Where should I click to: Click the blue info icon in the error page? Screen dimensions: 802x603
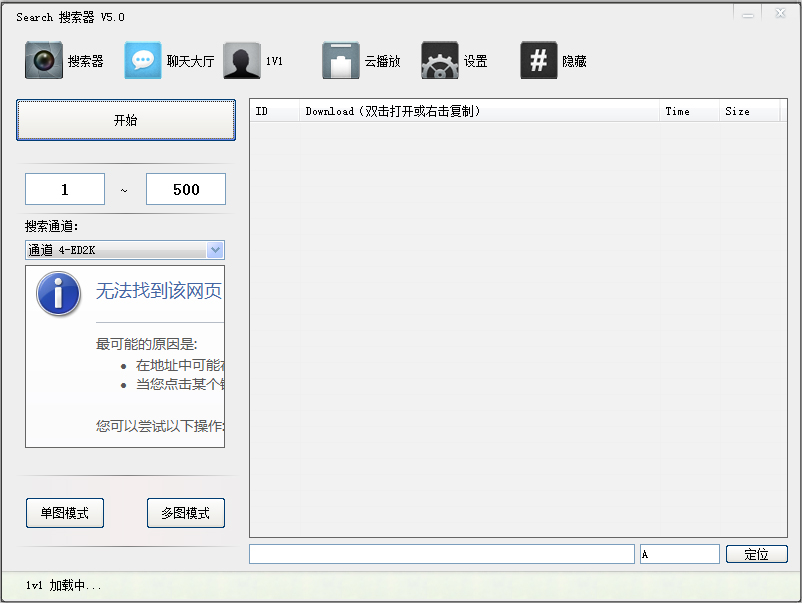coord(58,294)
